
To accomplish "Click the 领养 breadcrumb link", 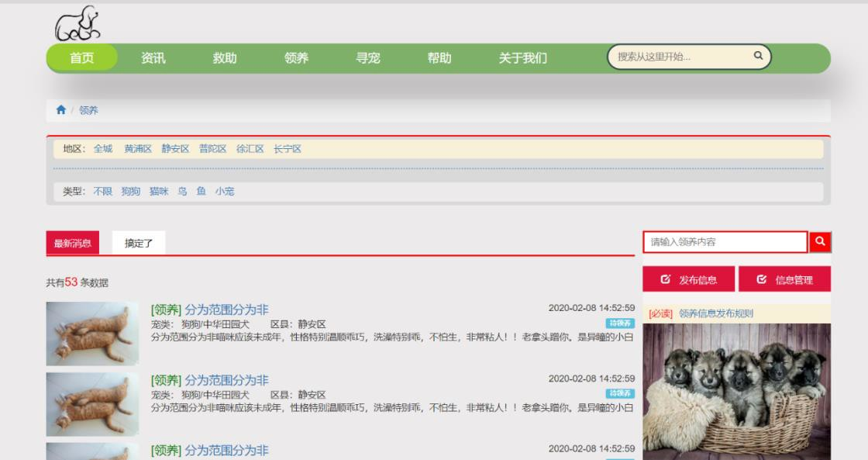I will (x=88, y=110).
